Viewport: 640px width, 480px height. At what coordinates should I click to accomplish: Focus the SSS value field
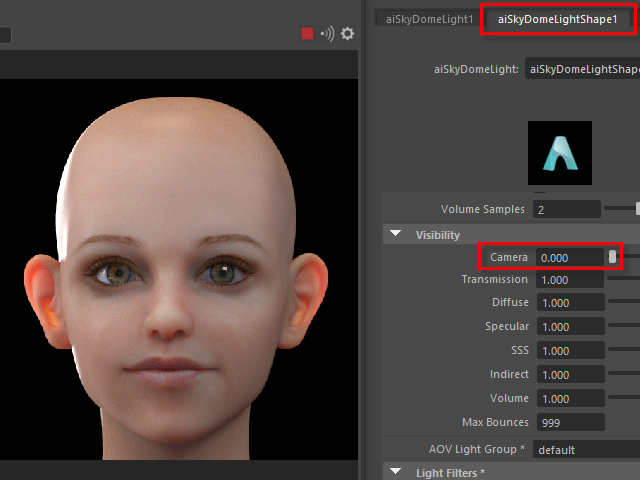(x=569, y=351)
